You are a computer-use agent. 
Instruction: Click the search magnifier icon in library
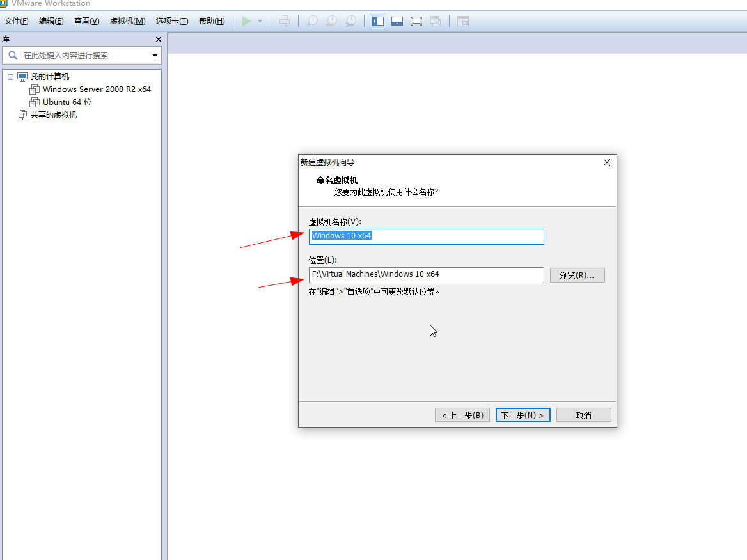point(13,55)
